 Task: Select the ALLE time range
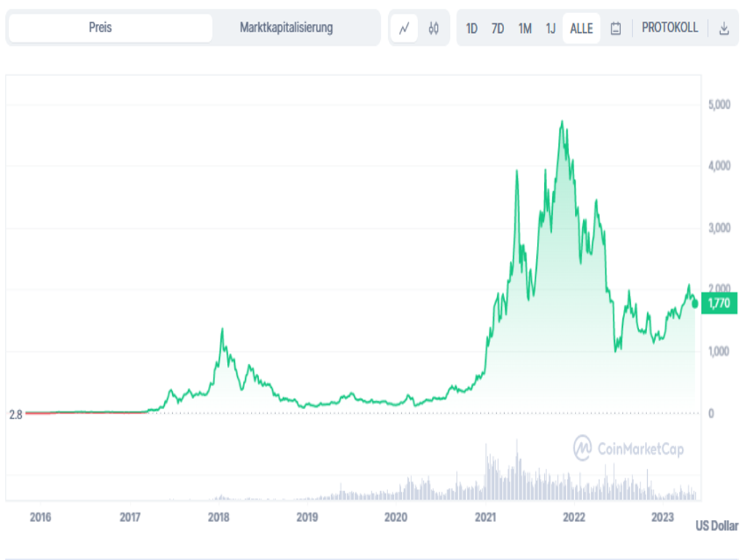(x=581, y=28)
